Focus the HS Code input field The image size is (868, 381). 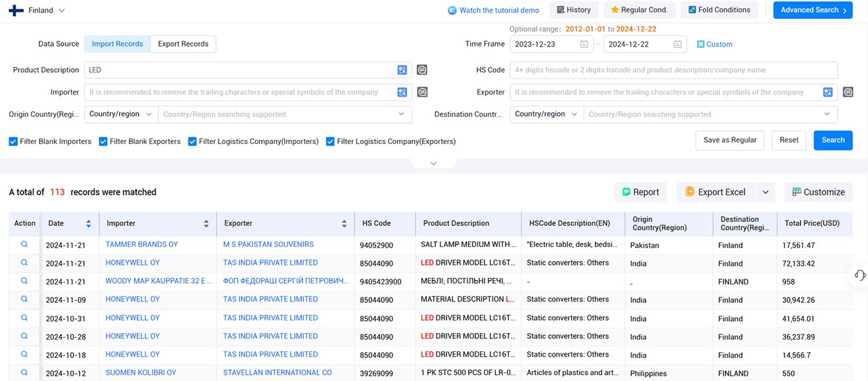(x=674, y=70)
